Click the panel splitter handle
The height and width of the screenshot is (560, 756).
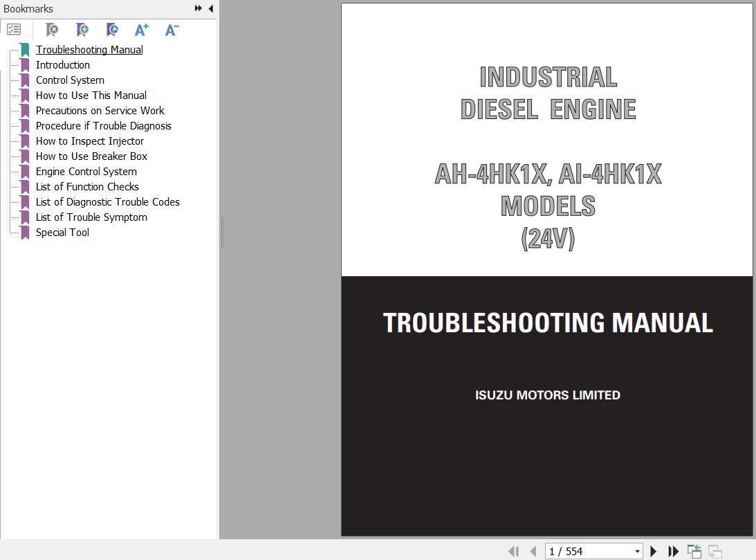click(x=221, y=232)
